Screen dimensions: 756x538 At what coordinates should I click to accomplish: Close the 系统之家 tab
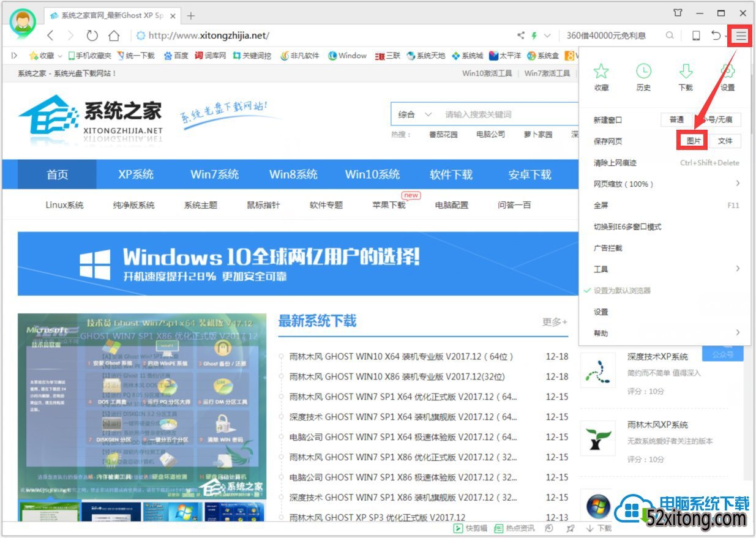point(173,15)
